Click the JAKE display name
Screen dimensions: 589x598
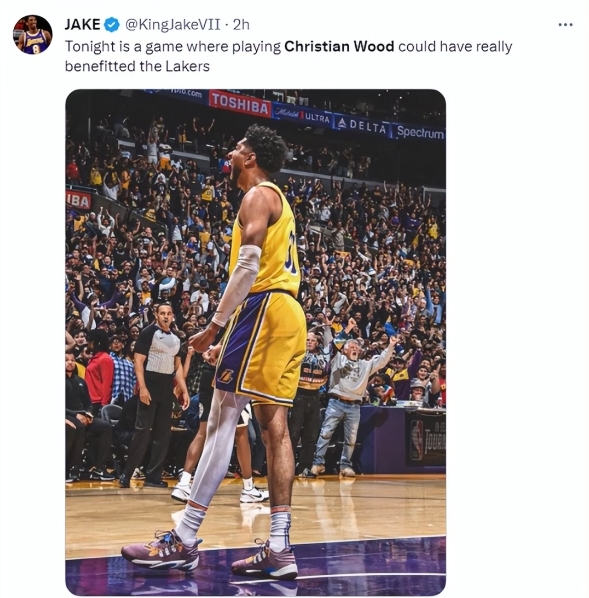coord(82,25)
